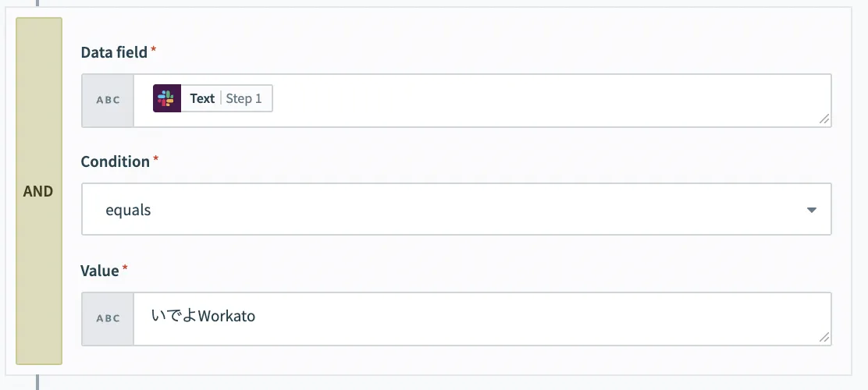Click the connector line above the AND block
This screenshot has width=868, height=390.
(37, 3)
